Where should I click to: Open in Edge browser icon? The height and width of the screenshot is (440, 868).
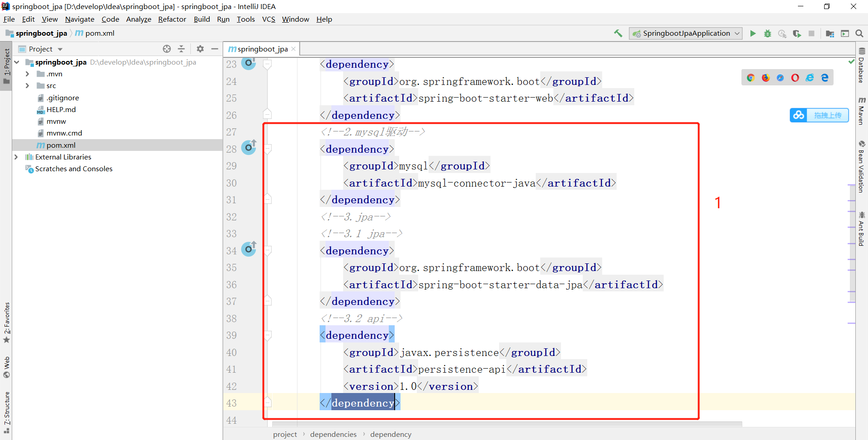click(825, 78)
